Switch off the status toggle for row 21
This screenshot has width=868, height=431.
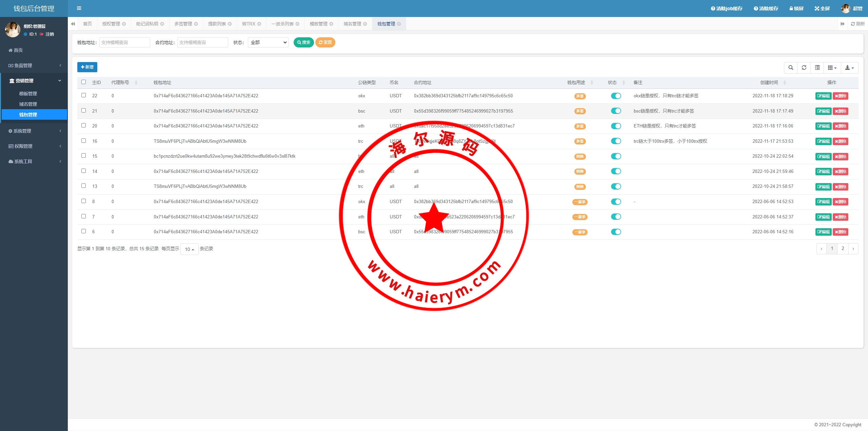pos(616,111)
